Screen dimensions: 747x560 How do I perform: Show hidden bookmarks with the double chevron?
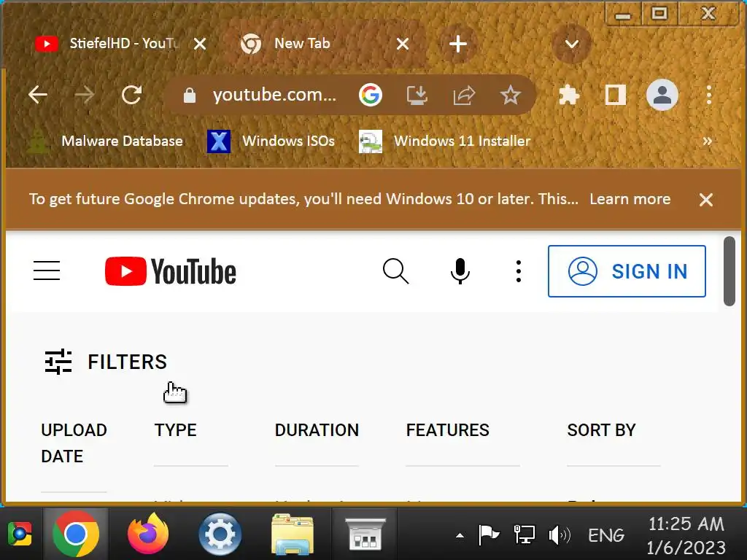708,141
